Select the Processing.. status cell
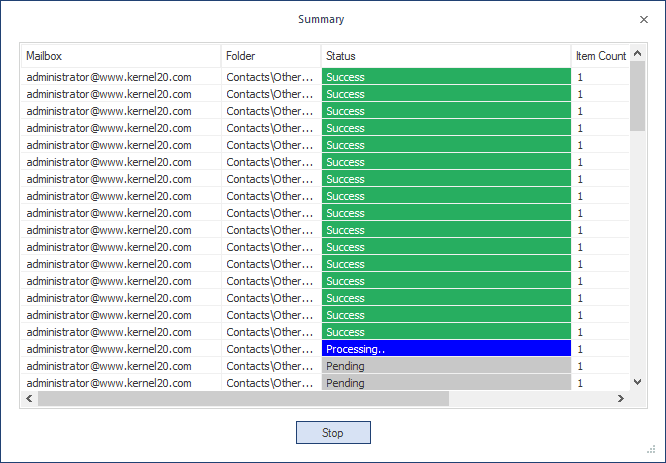The height and width of the screenshot is (463, 666). 446,349
